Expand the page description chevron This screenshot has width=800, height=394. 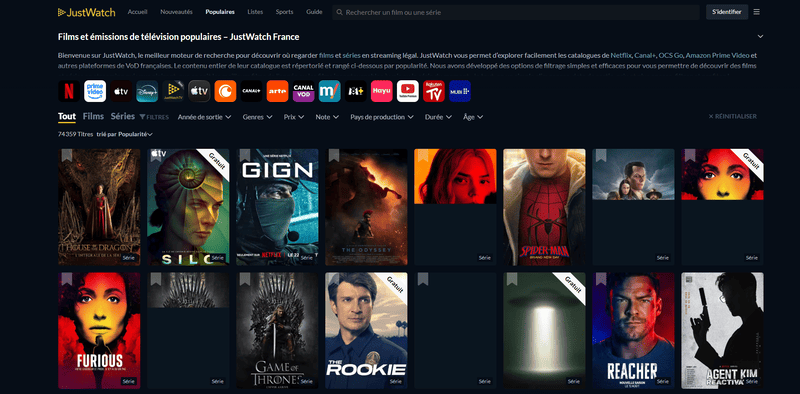[760, 37]
